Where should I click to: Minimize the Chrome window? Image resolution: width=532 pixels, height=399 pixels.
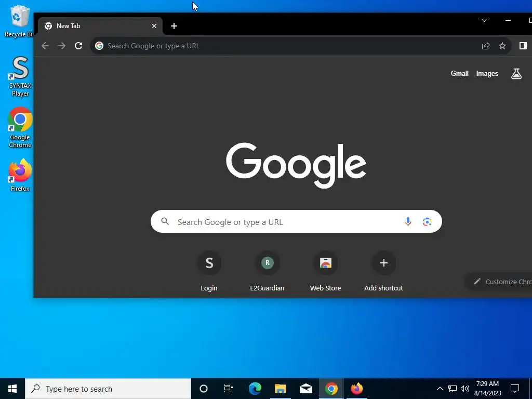[508, 21]
